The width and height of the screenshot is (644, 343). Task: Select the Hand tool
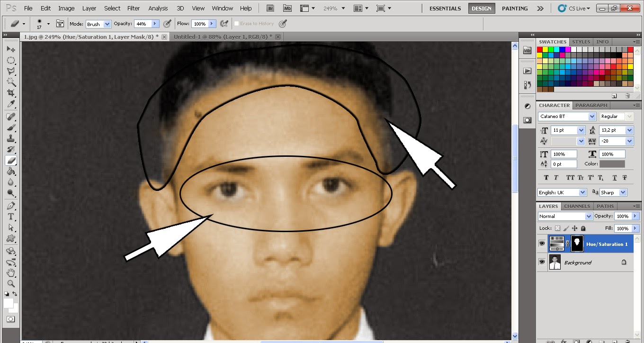click(x=11, y=273)
